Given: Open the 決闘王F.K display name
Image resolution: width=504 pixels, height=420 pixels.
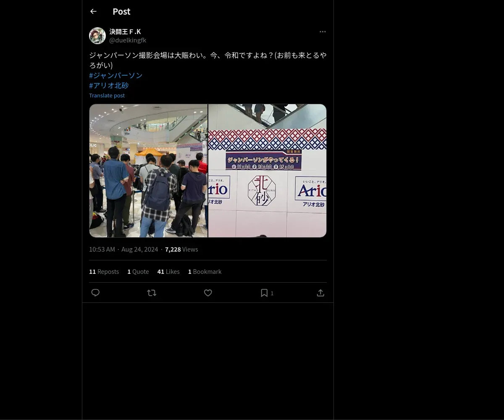Looking at the screenshot, I should tap(125, 31).
